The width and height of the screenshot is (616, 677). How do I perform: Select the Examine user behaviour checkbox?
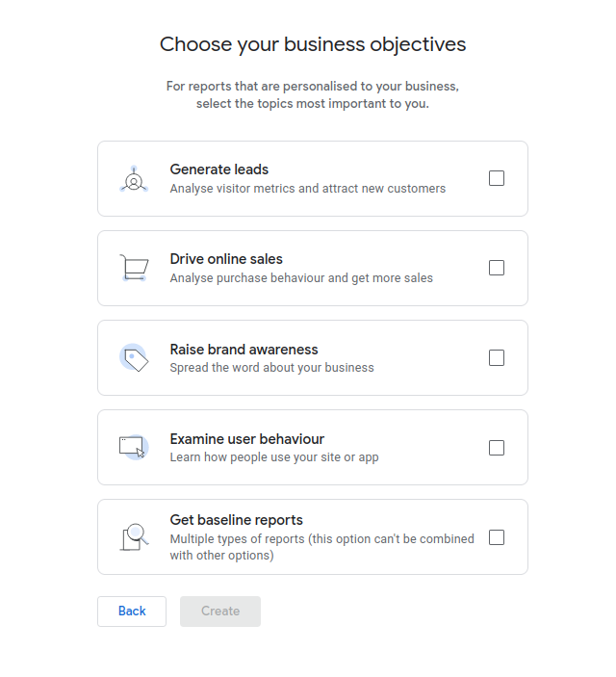[x=497, y=447]
